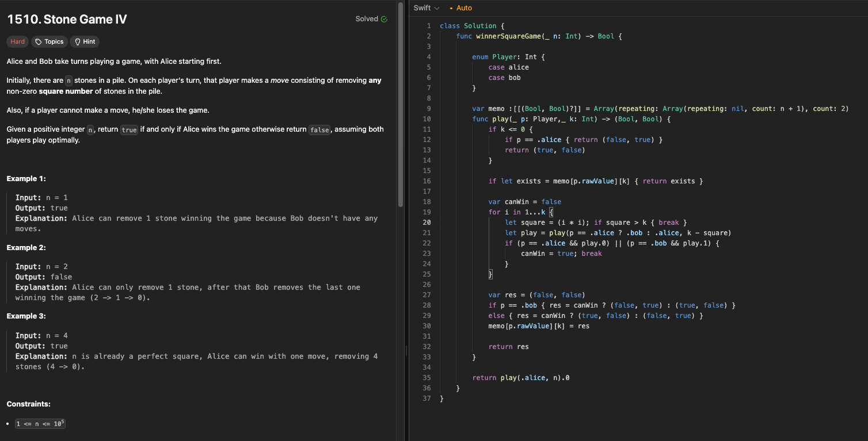Click the 'return (true, false)' line on line 13
The width and height of the screenshot is (868, 441).
click(545, 150)
